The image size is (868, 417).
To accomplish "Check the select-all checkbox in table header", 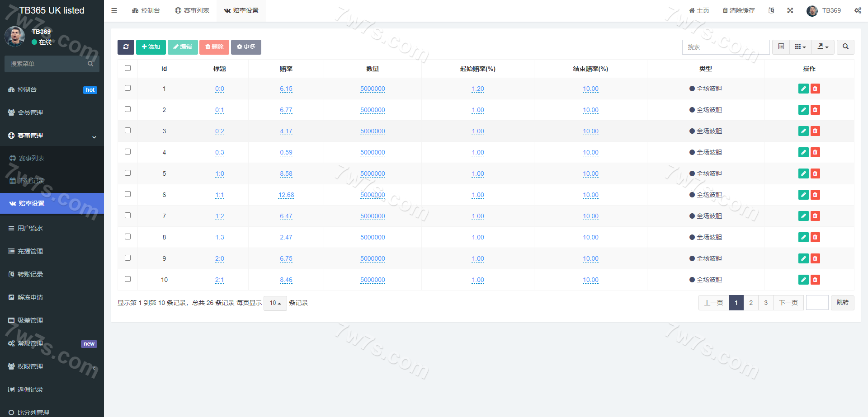I will click(127, 68).
